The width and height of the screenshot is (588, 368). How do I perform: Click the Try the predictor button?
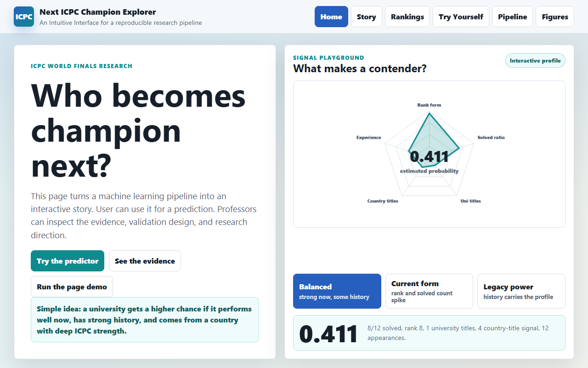(68, 261)
